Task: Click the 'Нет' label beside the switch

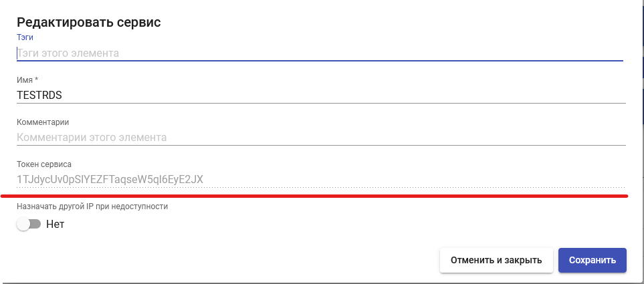Action: [x=56, y=225]
